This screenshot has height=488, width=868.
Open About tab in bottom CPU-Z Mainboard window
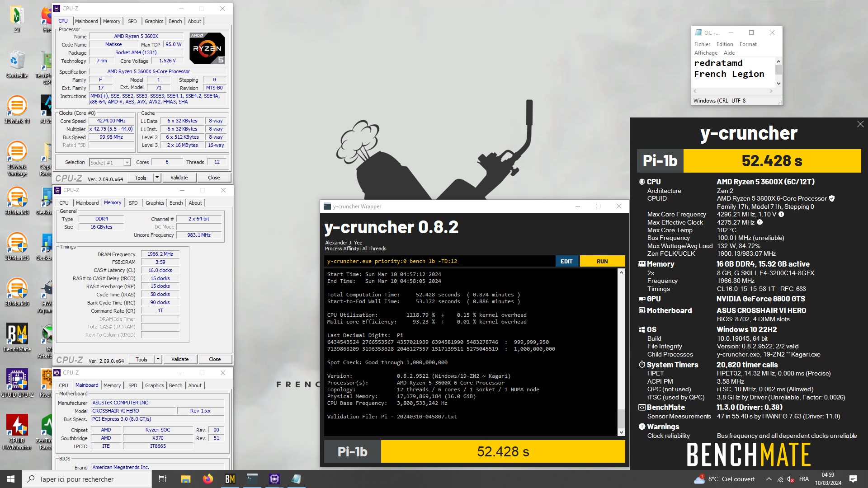point(195,385)
